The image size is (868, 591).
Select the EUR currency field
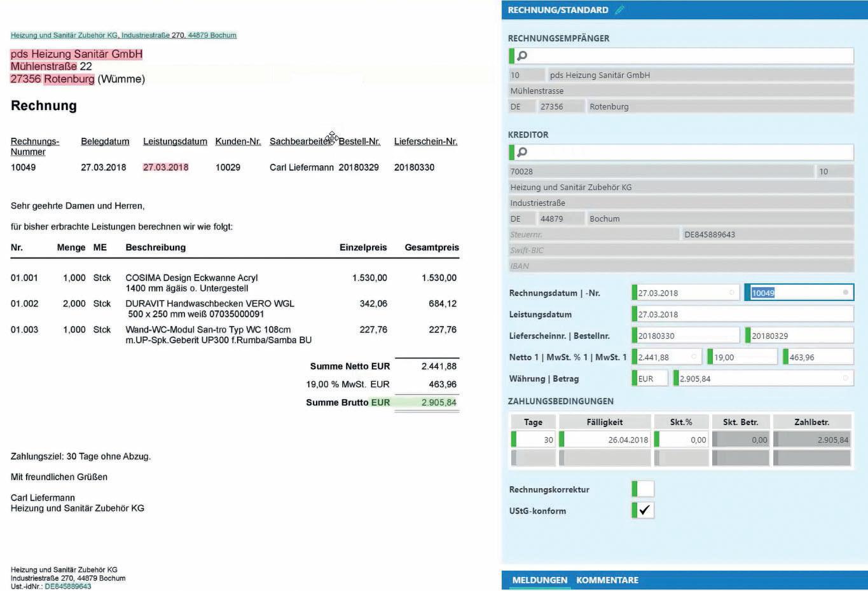tap(651, 379)
